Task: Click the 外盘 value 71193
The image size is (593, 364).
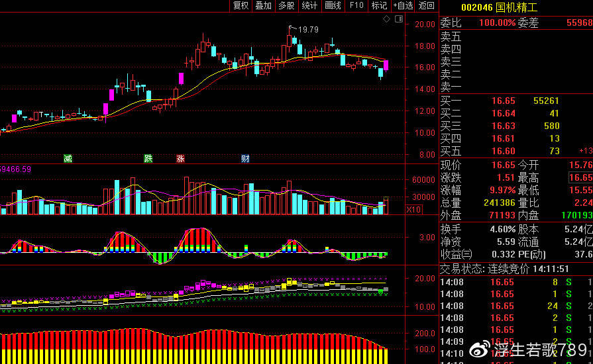Action: [504, 215]
